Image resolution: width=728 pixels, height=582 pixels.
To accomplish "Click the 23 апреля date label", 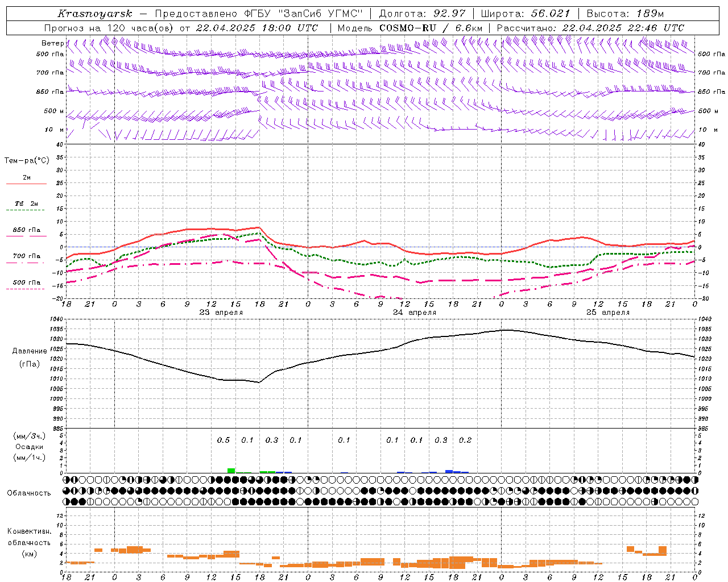I will pyautogui.click(x=221, y=313).
